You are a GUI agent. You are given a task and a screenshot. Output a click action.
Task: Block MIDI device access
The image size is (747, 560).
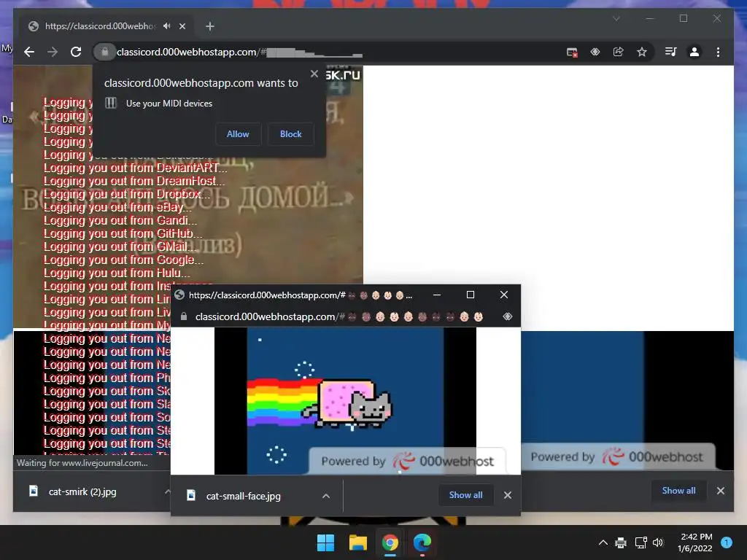(x=290, y=134)
